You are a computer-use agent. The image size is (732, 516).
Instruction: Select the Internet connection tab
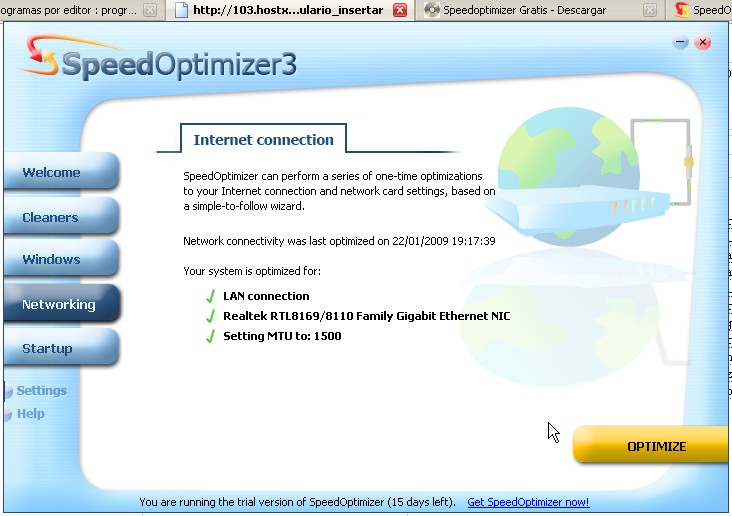[x=263, y=139]
